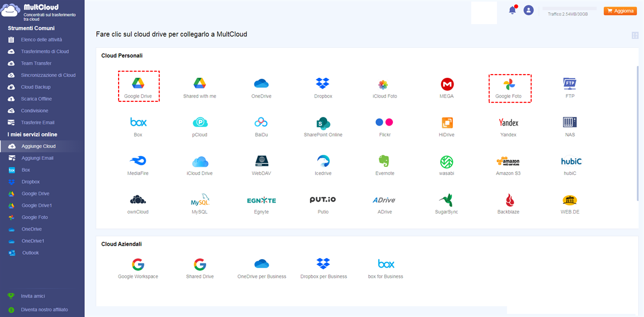This screenshot has height=317, width=644.
Task: Select Evernote service
Action: pyautogui.click(x=384, y=161)
